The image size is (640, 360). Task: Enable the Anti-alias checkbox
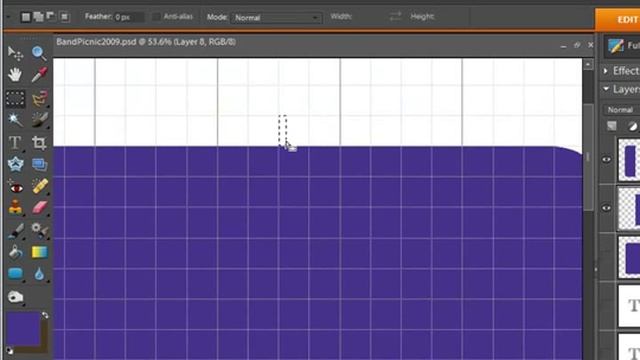click(156, 17)
